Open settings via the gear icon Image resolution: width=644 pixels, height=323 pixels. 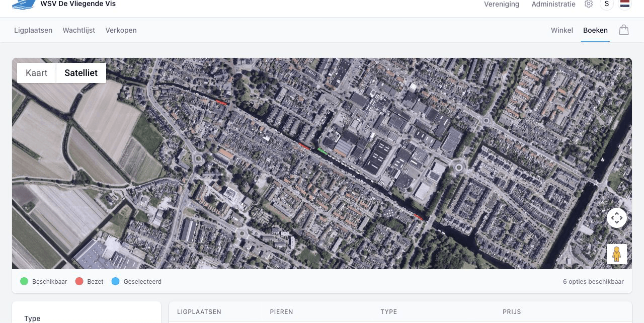(x=589, y=4)
